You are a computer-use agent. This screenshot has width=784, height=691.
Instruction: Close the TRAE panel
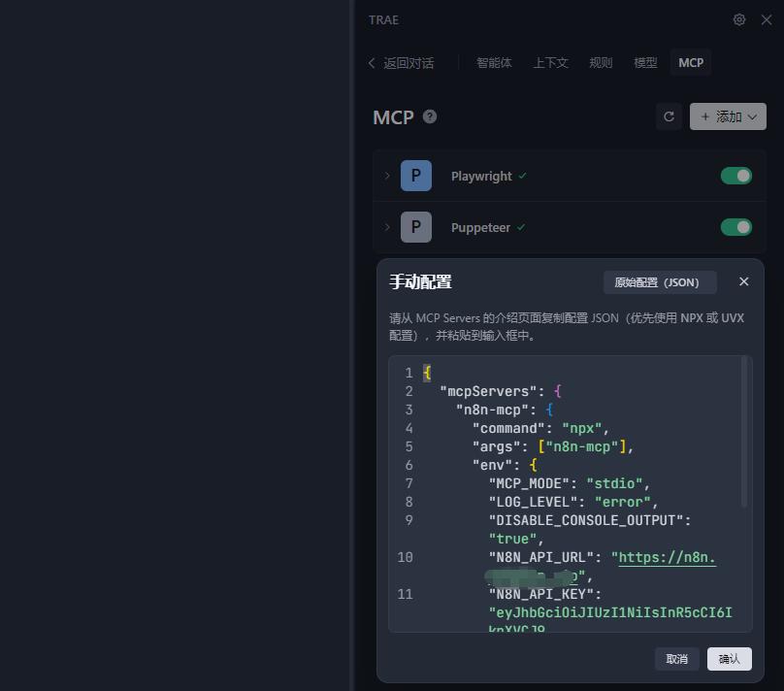coord(766,19)
